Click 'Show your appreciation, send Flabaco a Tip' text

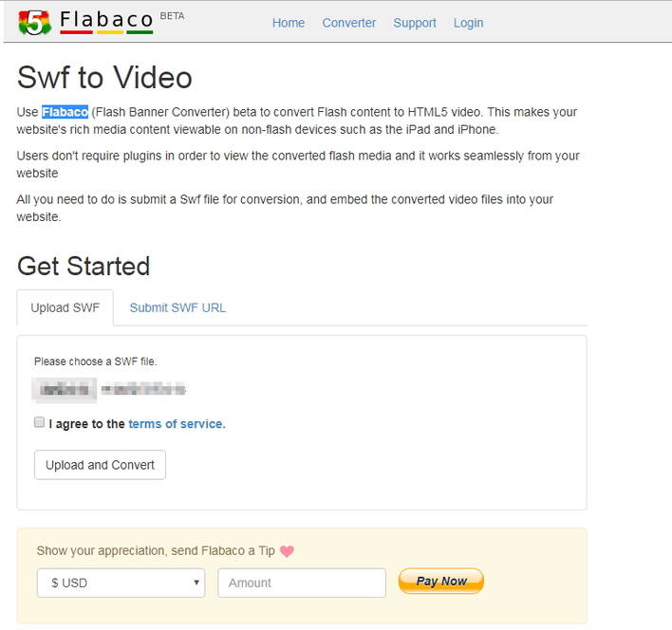[x=156, y=550]
